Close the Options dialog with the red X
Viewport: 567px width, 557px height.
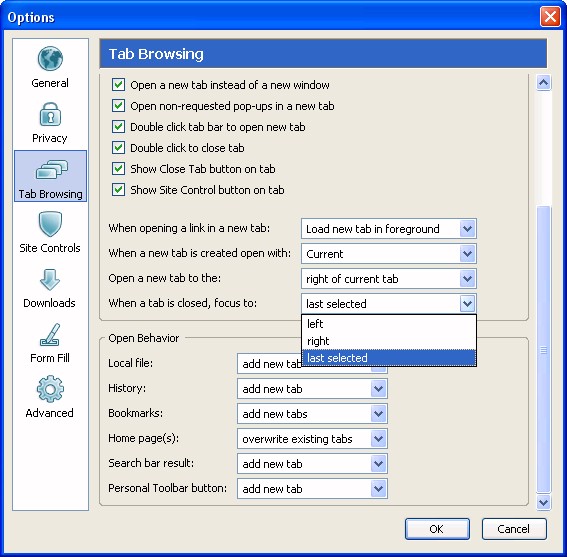[x=550, y=17]
